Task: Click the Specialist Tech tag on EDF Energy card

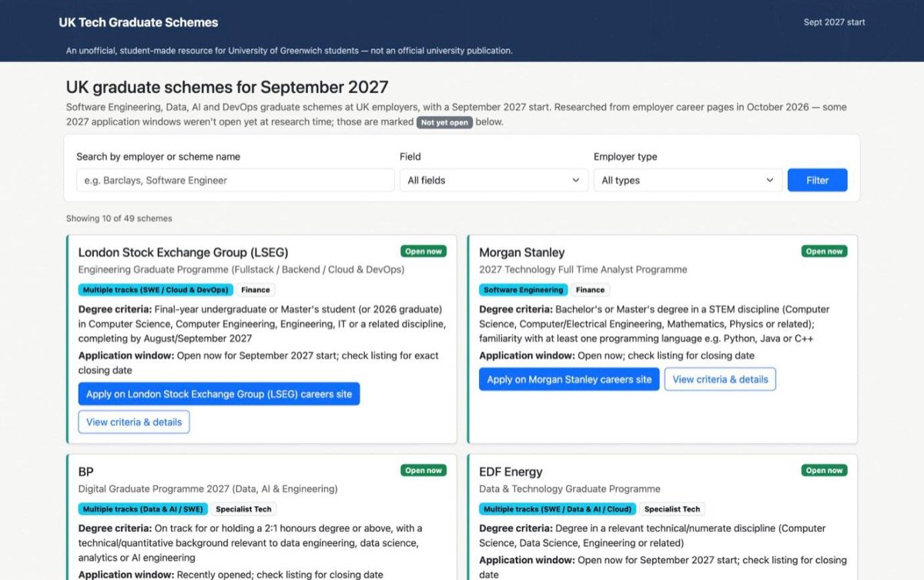Action: [672, 509]
